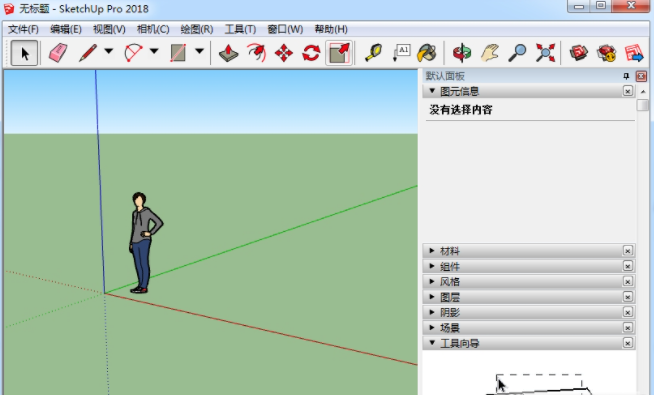Open the 窗口(W) menu
This screenshot has height=395, width=654.
click(285, 29)
